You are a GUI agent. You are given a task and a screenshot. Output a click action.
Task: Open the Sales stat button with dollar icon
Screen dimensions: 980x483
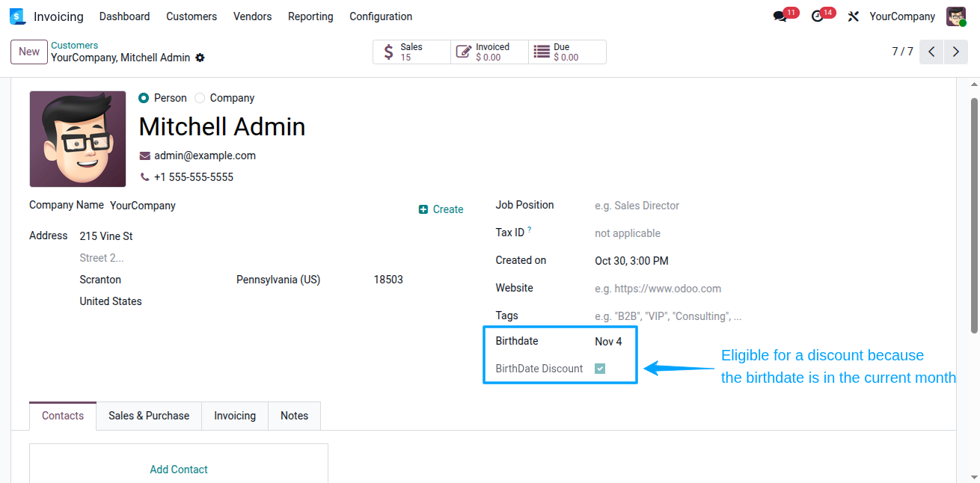411,52
